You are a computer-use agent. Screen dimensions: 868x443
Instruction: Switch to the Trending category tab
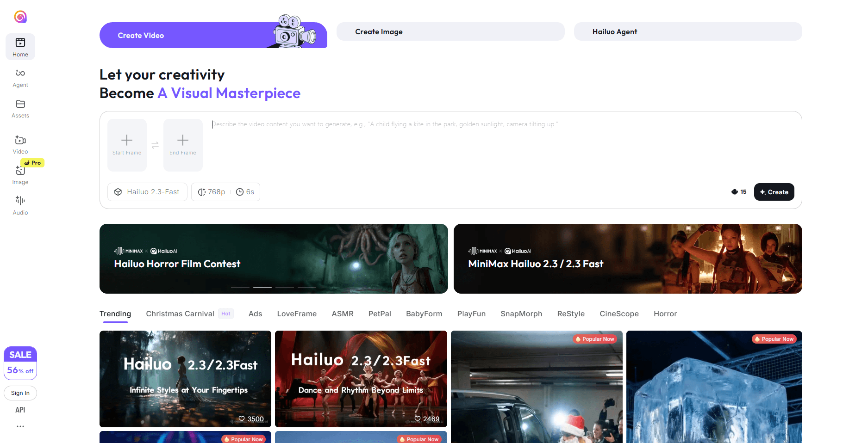pyautogui.click(x=115, y=314)
